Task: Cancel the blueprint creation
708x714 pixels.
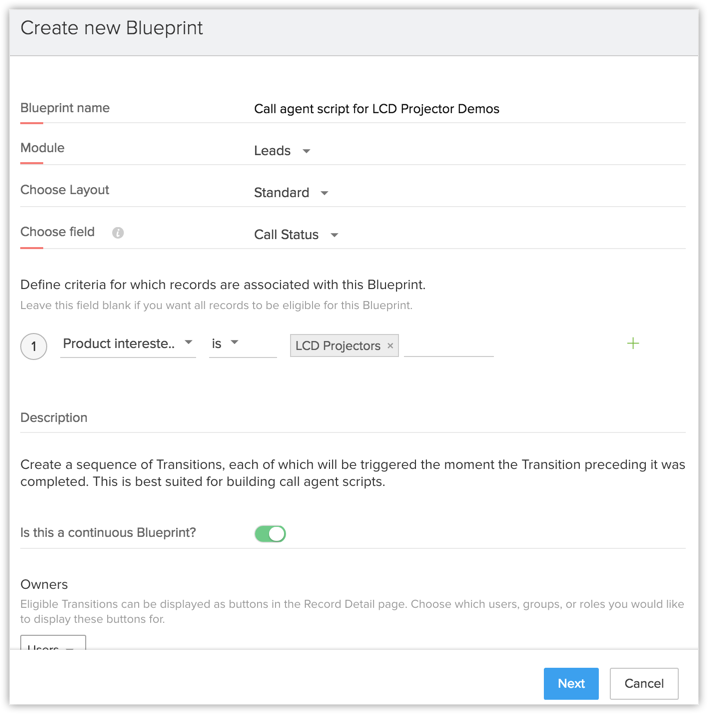Action: click(644, 683)
